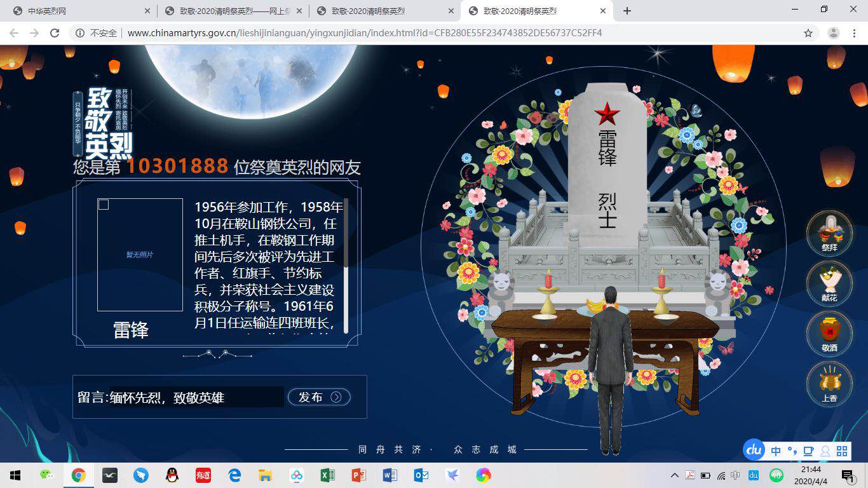Reload the page with refresh button
This screenshot has width=868, height=488.
[x=55, y=33]
